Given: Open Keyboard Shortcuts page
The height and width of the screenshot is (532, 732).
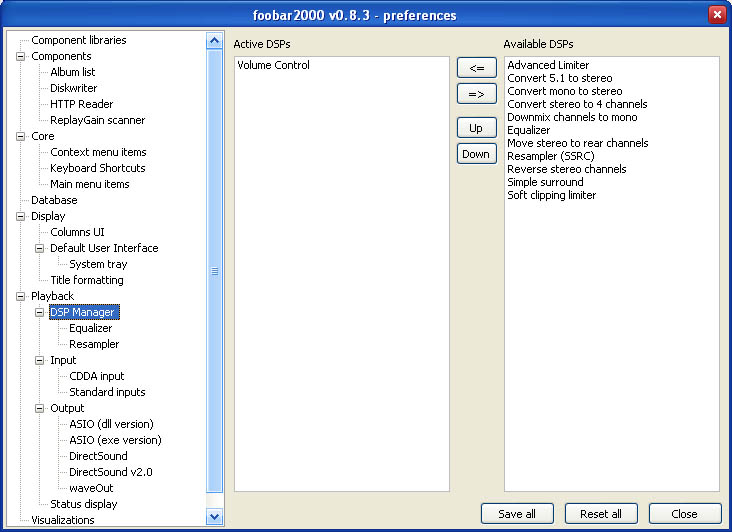Looking at the screenshot, I should (x=98, y=168).
